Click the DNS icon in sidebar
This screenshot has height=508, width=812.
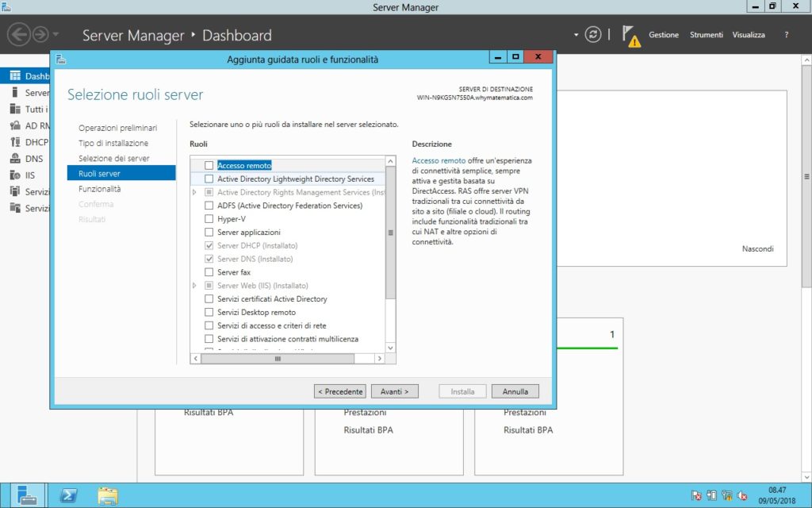(14, 158)
